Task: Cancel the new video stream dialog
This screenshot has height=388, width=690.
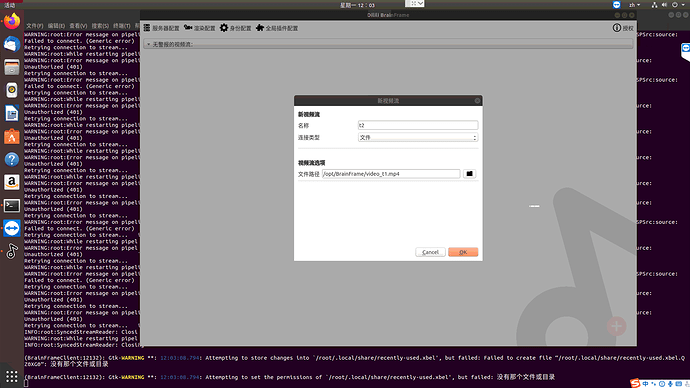Action: click(x=430, y=252)
